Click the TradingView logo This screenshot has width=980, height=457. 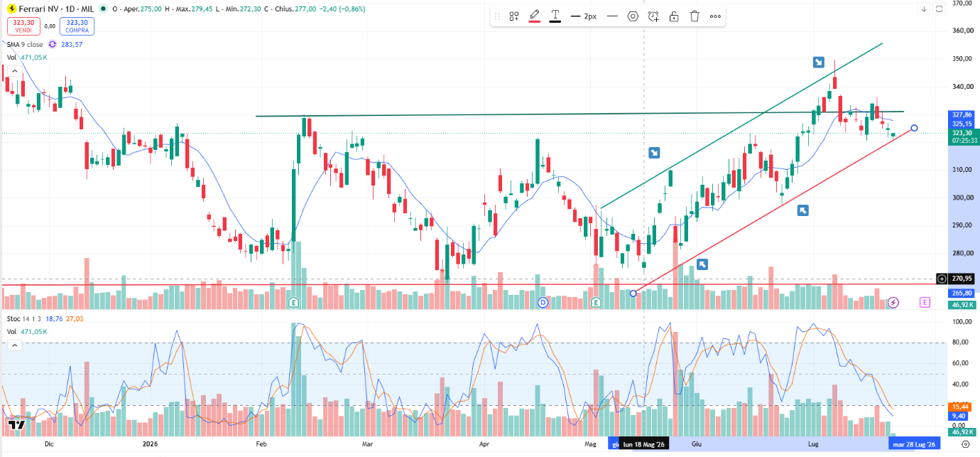click(x=17, y=424)
